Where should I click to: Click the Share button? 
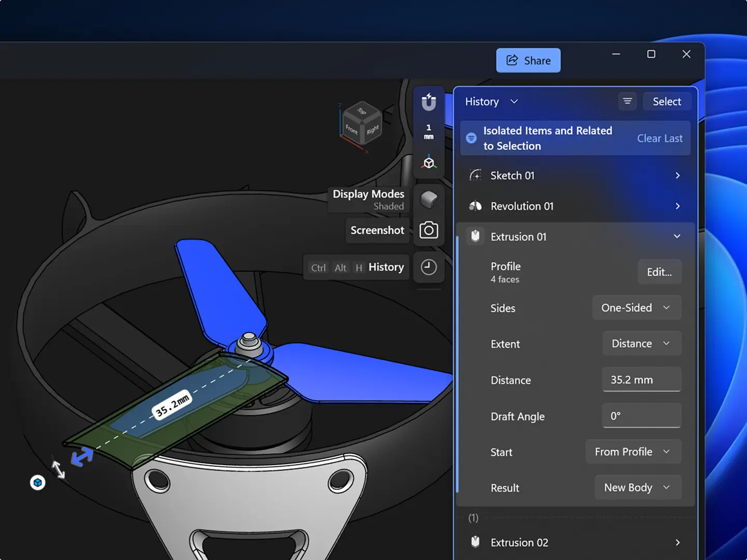point(528,61)
